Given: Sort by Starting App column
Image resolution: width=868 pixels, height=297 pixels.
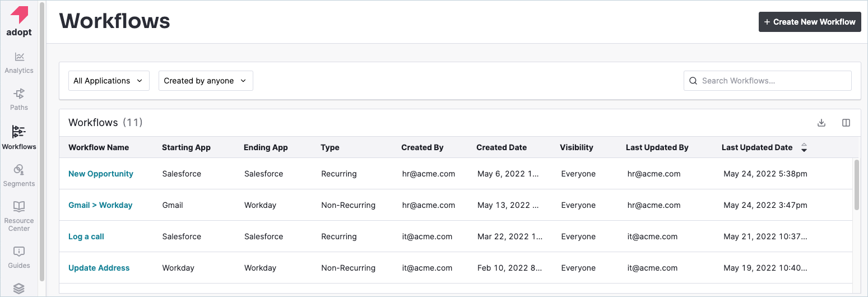Looking at the screenshot, I should 186,147.
